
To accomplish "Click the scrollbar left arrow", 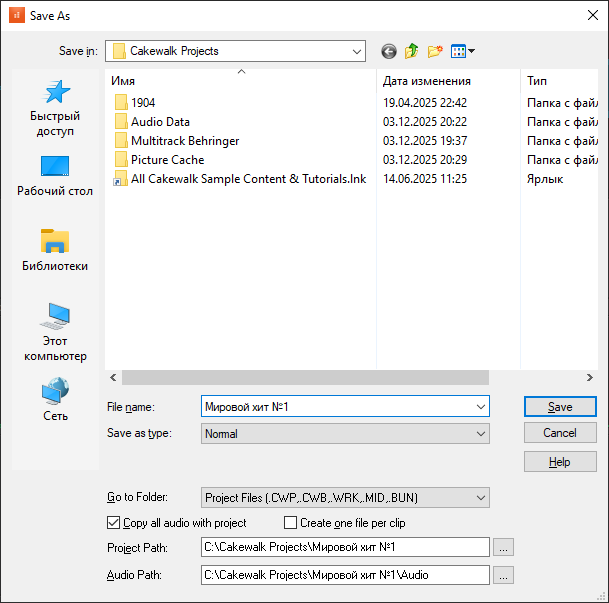I will point(113,377).
